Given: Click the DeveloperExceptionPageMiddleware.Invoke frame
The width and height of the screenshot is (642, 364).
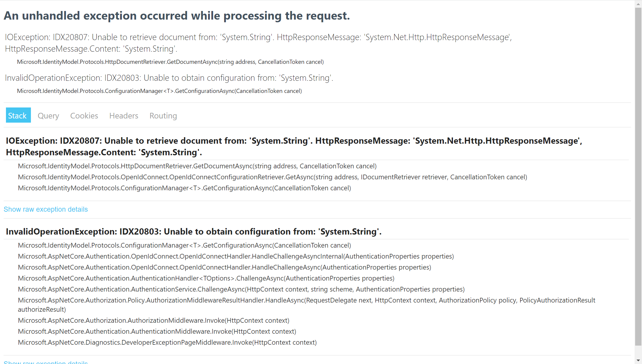Looking at the screenshot, I should [x=167, y=342].
